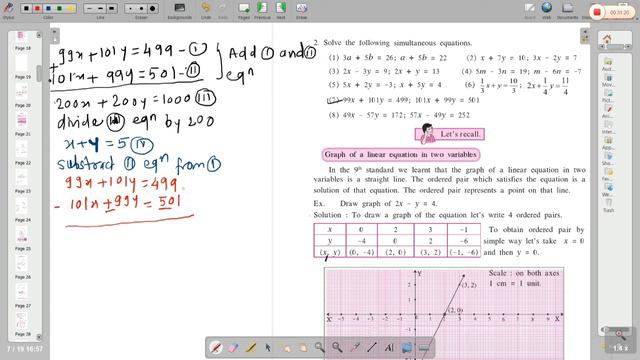Select the red pen color
The width and height of the screenshot is (640, 360).
tap(38, 8)
